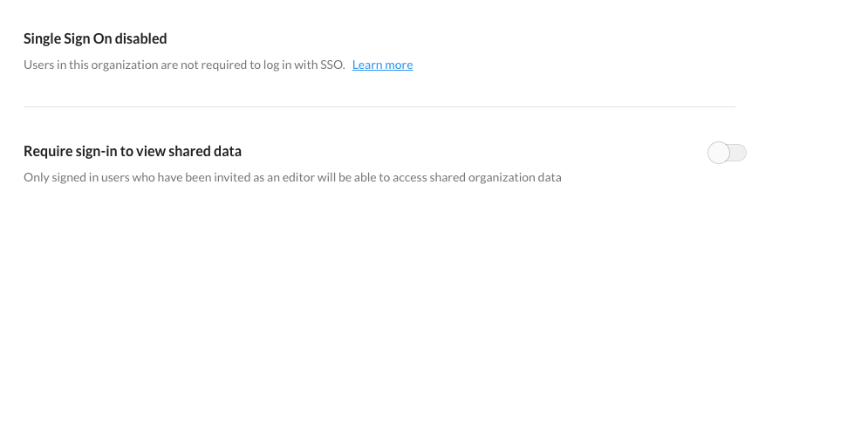Click the word 'more' in the Learn more link
The height and width of the screenshot is (445, 868).
point(400,65)
